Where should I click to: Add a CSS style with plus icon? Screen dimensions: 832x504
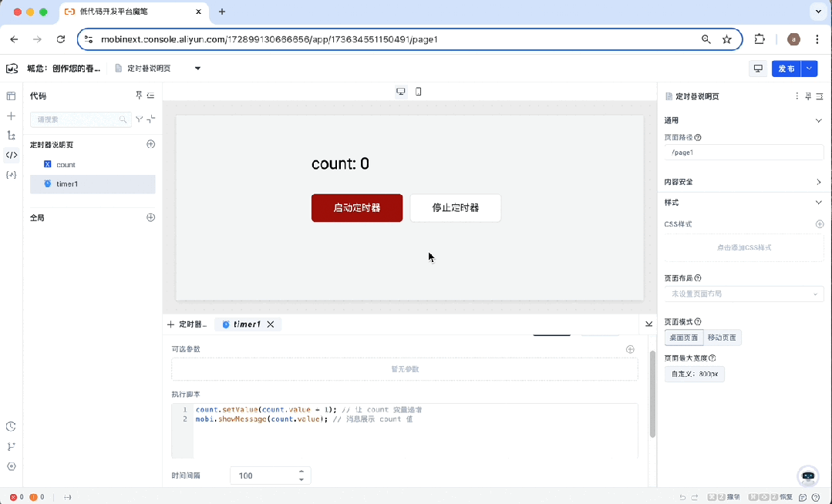click(x=819, y=224)
